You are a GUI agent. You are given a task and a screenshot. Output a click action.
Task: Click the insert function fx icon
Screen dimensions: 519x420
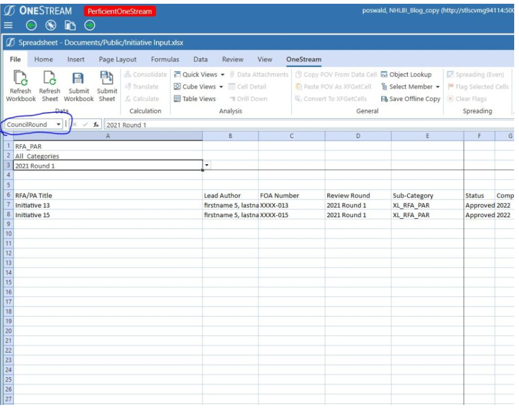tap(96, 125)
